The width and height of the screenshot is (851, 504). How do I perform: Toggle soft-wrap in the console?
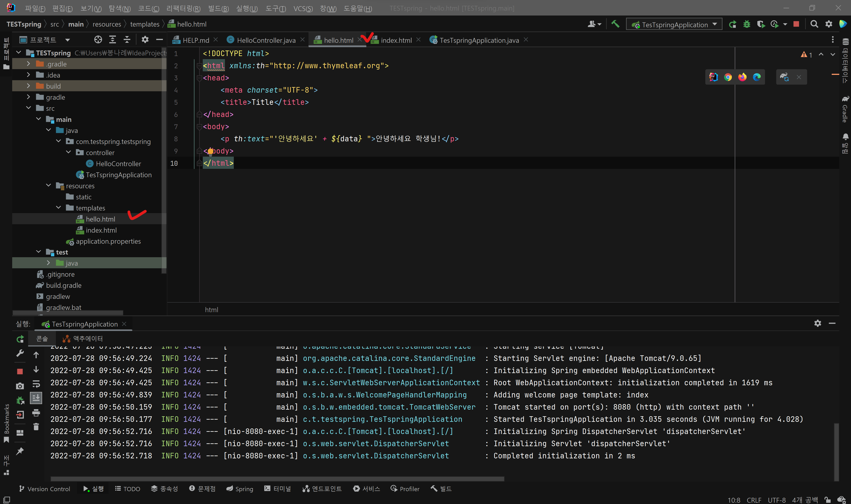click(36, 384)
